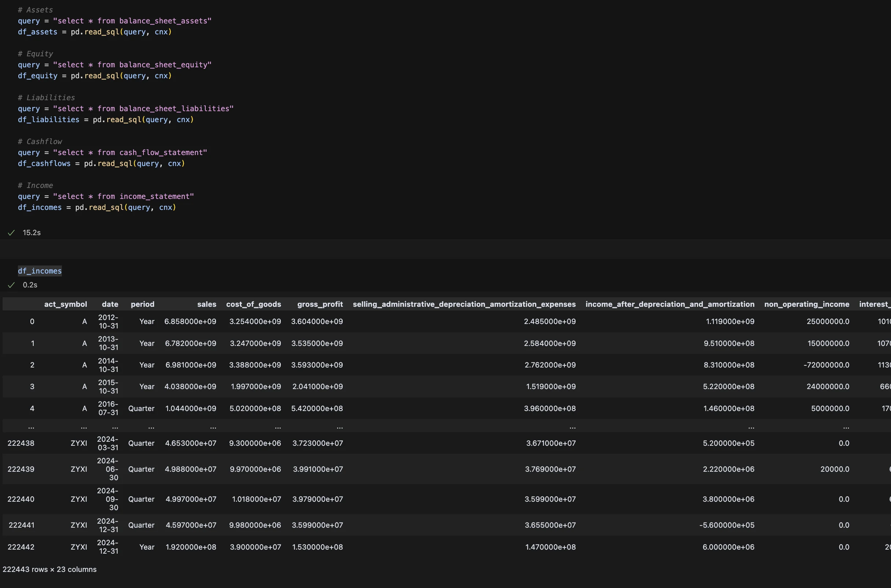Click the success checkmark next to 0.2s
Image resolution: width=891 pixels, height=588 pixels.
click(11, 285)
